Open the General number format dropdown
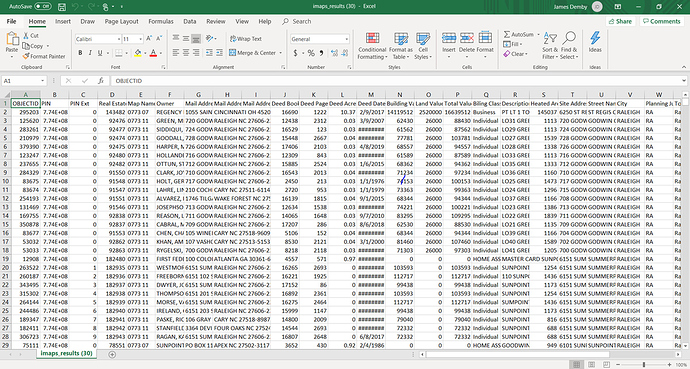This screenshot has height=369, width=690. tap(347, 39)
